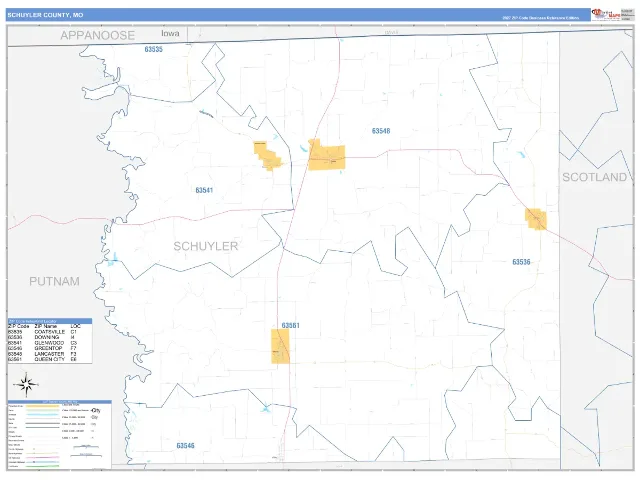Click the "APPANOOSE" county label
Image resolution: width=640 pixels, height=480 pixels.
coord(98,36)
